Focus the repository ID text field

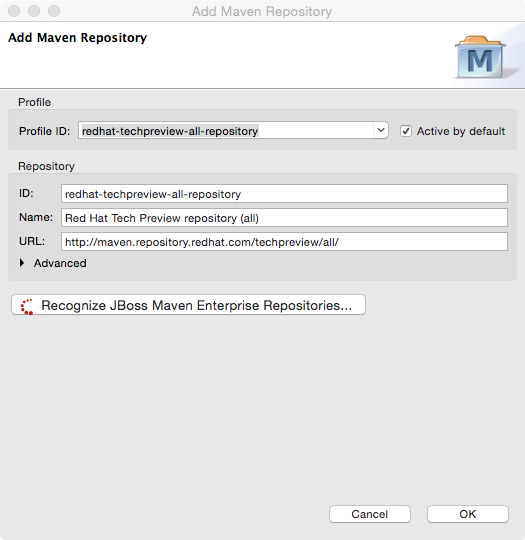point(284,194)
